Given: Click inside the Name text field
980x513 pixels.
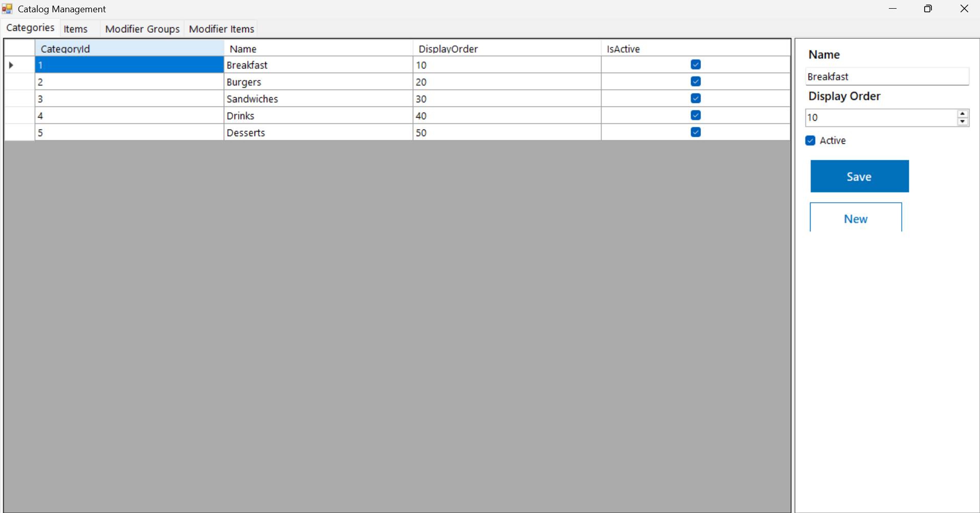Looking at the screenshot, I should coord(887,76).
